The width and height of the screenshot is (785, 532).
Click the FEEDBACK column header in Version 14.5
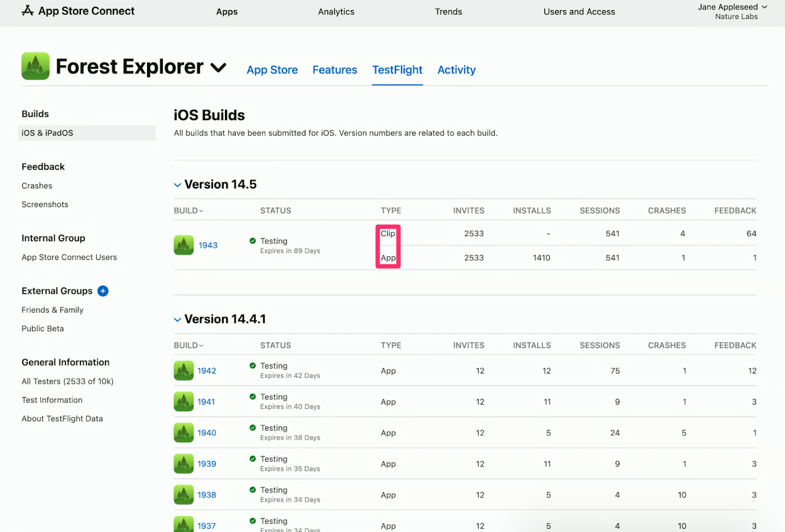point(735,210)
